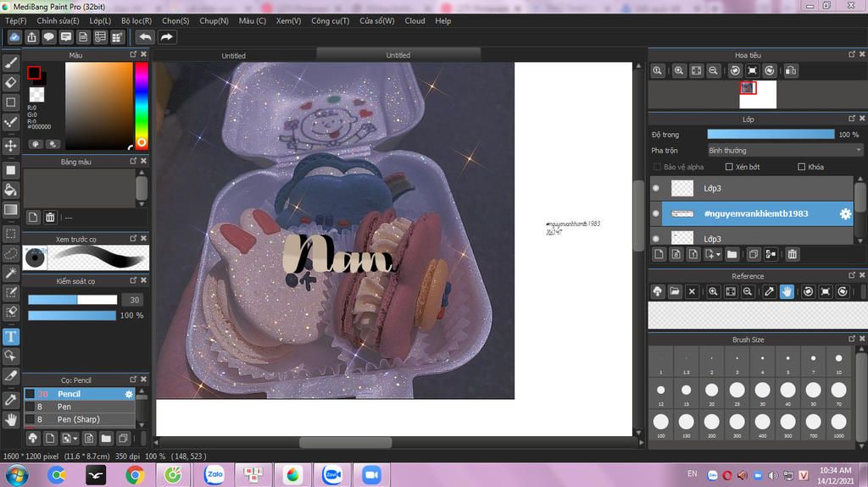Open the Chỉnh sửa(E) menu
868x487 pixels.
click(x=58, y=21)
